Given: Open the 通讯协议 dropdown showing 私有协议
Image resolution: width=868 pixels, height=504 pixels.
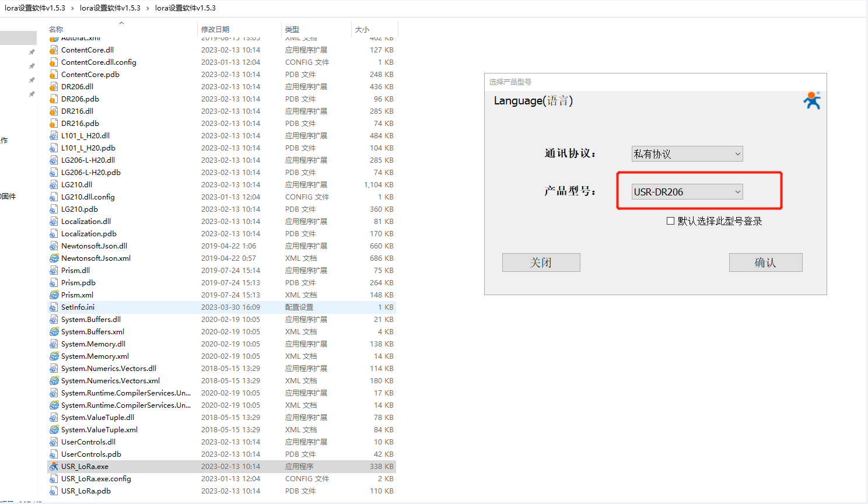Looking at the screenshot, I should (x=687, y=154).
